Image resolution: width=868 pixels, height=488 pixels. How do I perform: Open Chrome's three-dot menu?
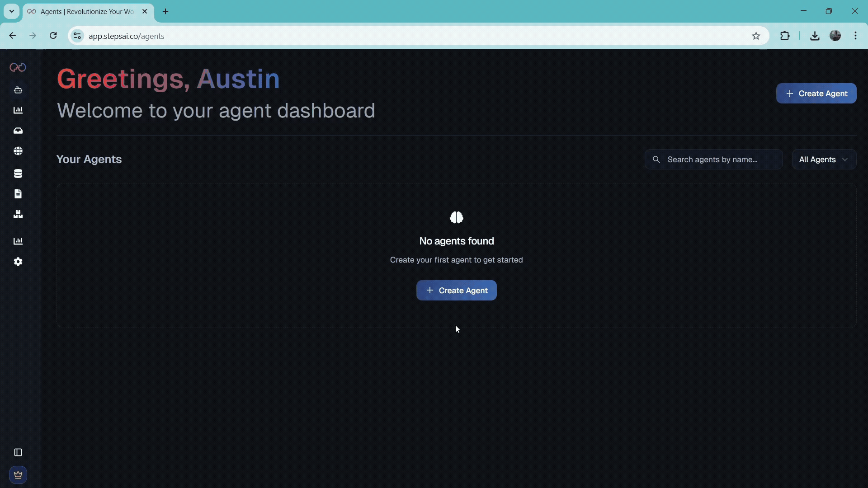(x=855, y=36)
